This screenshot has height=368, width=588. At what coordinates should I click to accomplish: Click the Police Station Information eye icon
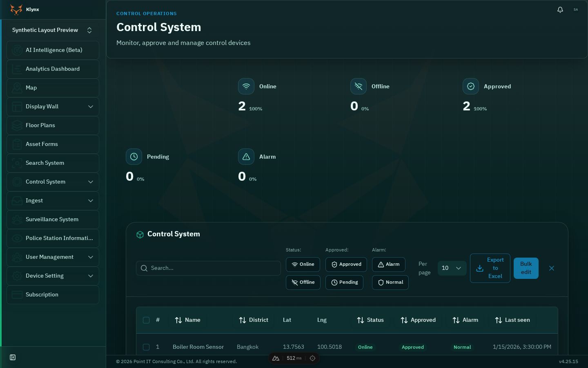(x=17, y=238)
